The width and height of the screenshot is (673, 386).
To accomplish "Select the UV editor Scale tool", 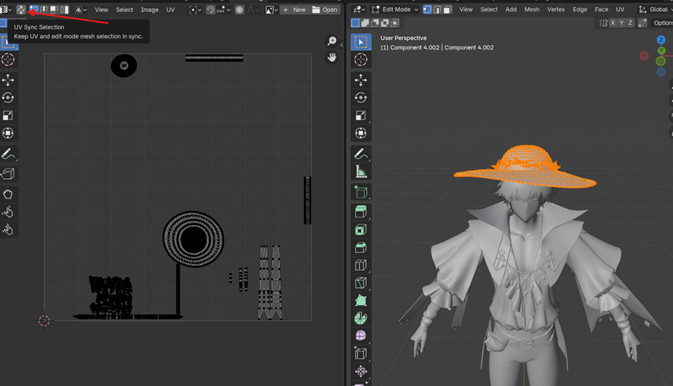I will [x=8, y=115].
